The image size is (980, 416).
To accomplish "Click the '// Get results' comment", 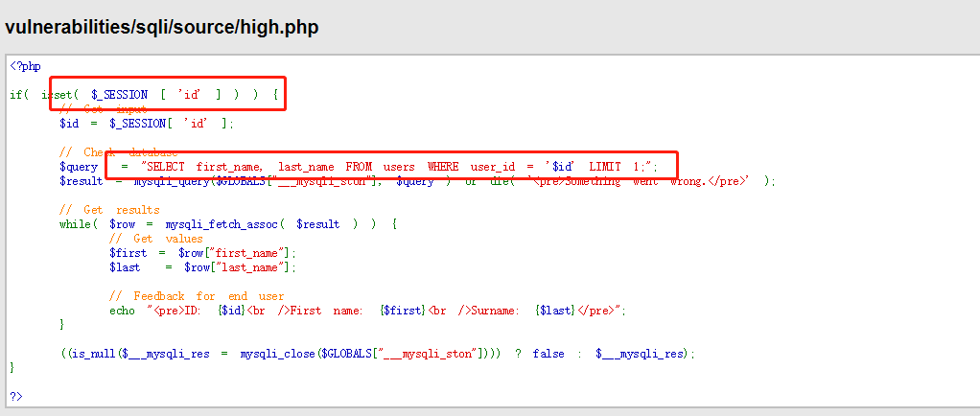I will click(109, 210).
